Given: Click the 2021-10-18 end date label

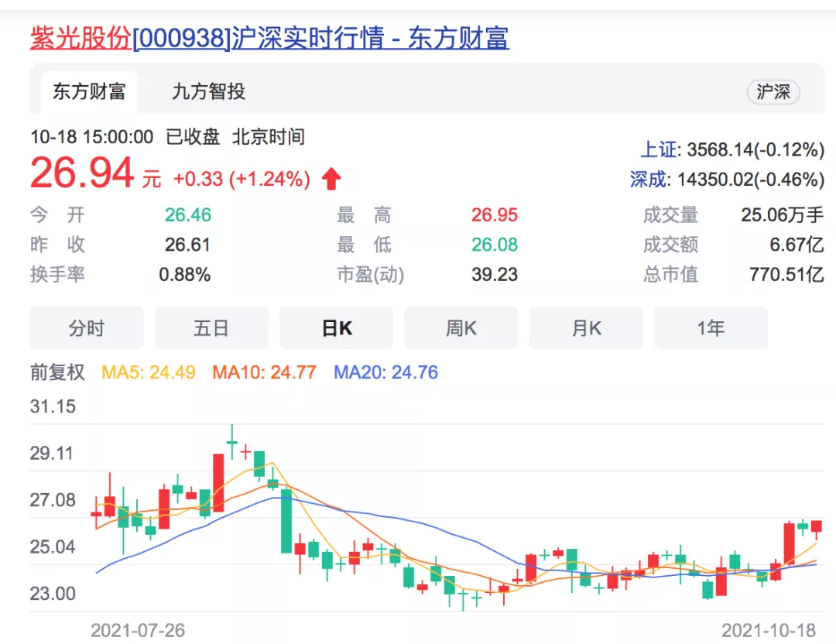Looking at the screenshot, I should point(769,630).
